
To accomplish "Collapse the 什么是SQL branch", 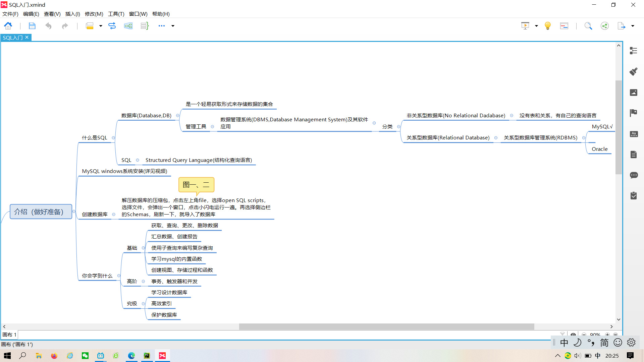I will coord(113,138).
